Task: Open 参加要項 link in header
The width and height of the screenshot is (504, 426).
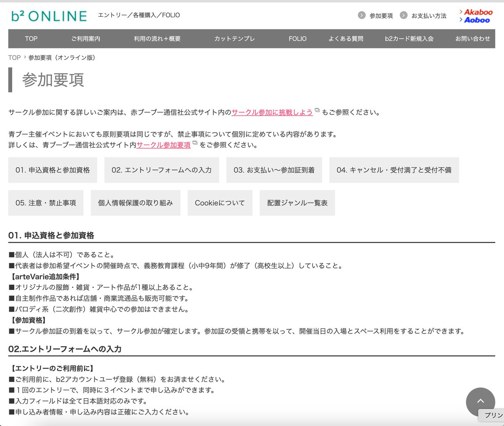Action: coord(381,16)
